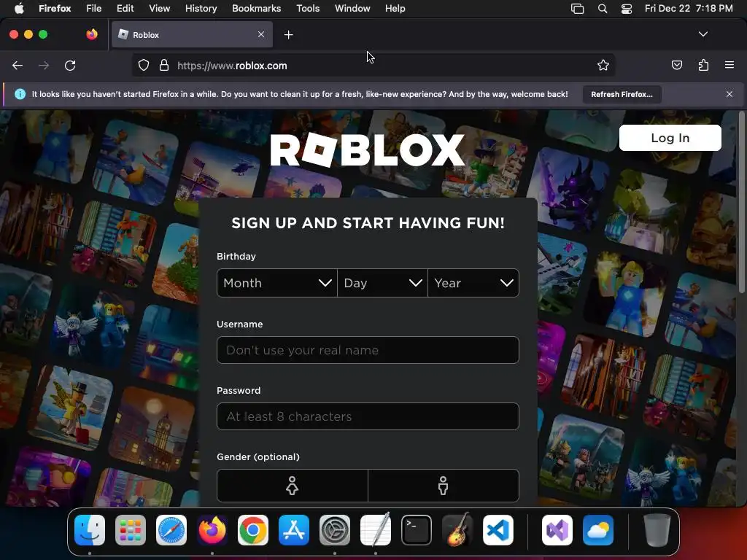
Task: Open System Settings from the dock
Action: point(335,530)
